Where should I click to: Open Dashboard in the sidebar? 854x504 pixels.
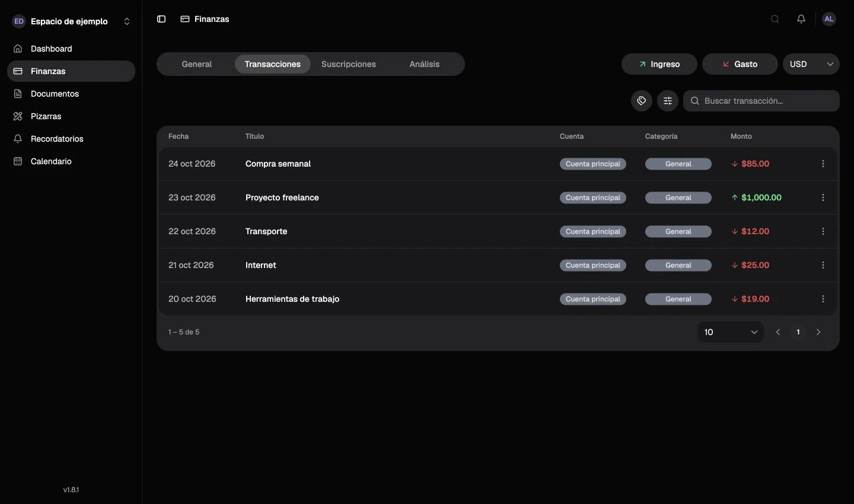point(71,49)
